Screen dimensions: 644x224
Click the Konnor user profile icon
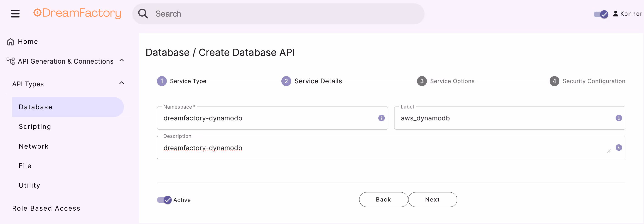615,14
